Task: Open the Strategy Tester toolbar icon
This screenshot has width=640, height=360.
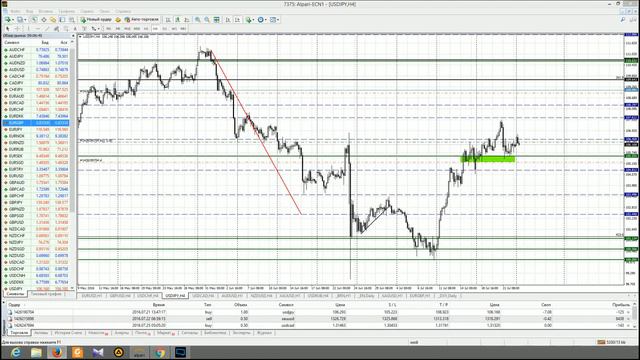Action: (71, 20)
